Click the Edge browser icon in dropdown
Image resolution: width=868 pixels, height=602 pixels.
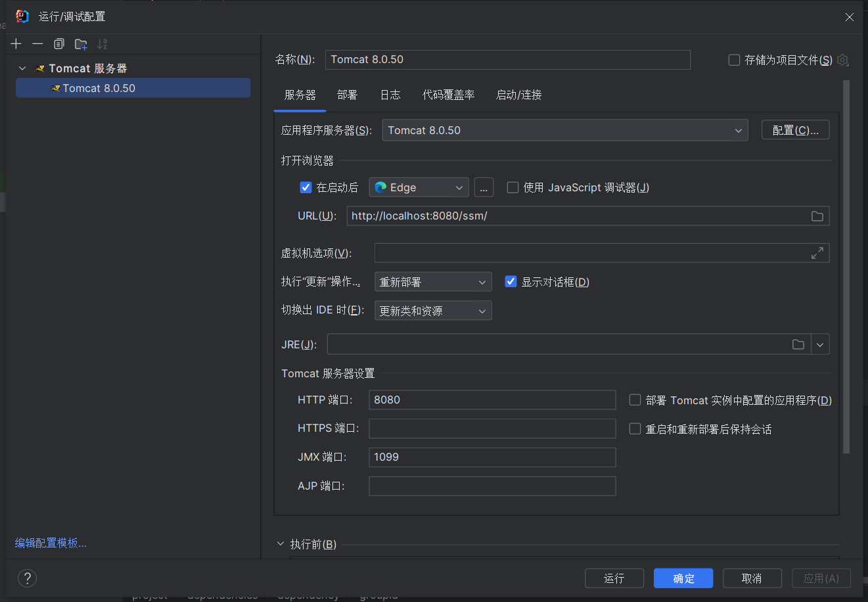[x=380, y=187]
